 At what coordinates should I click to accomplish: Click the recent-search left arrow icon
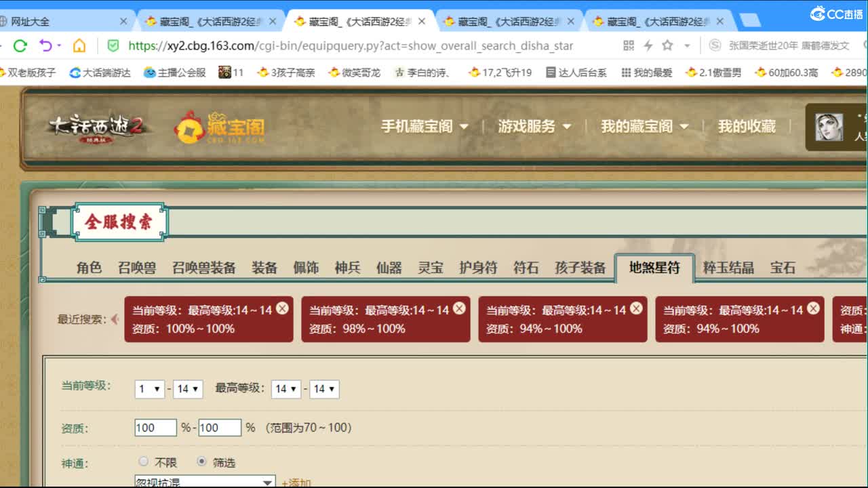pyautogui.click(x=115, y=319)
